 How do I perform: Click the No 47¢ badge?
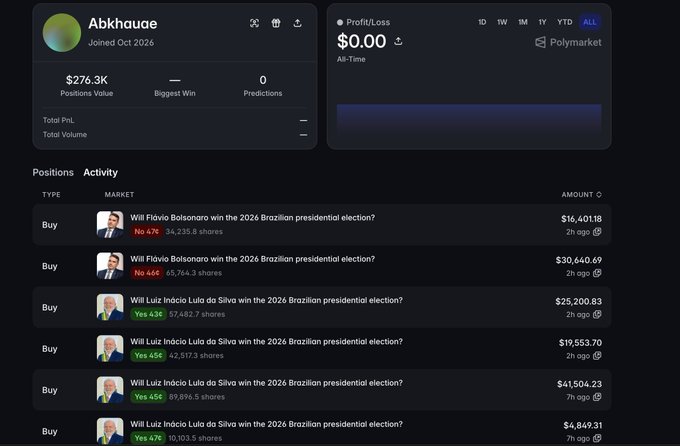(147, 232)
